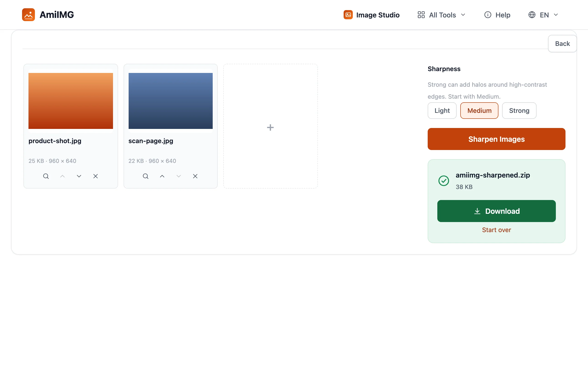Move scan-page.jpg up with chevron
This screenshot has height=367, width=588.
click(162, 176)
